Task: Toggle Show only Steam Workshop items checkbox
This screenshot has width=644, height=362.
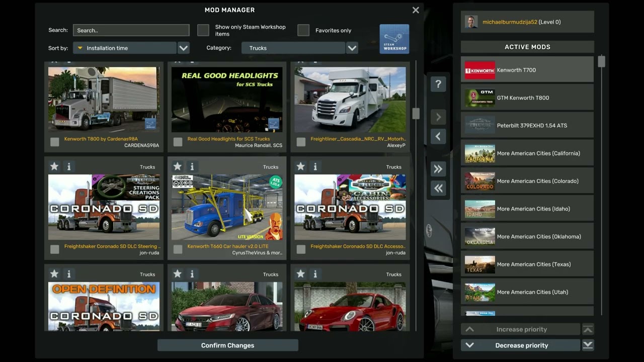Action: [x=203, y=30]
